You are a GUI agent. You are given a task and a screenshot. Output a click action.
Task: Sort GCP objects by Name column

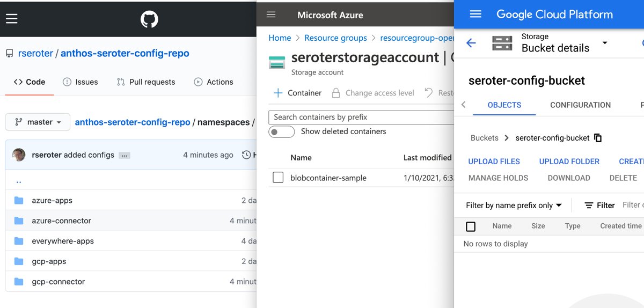502,226
